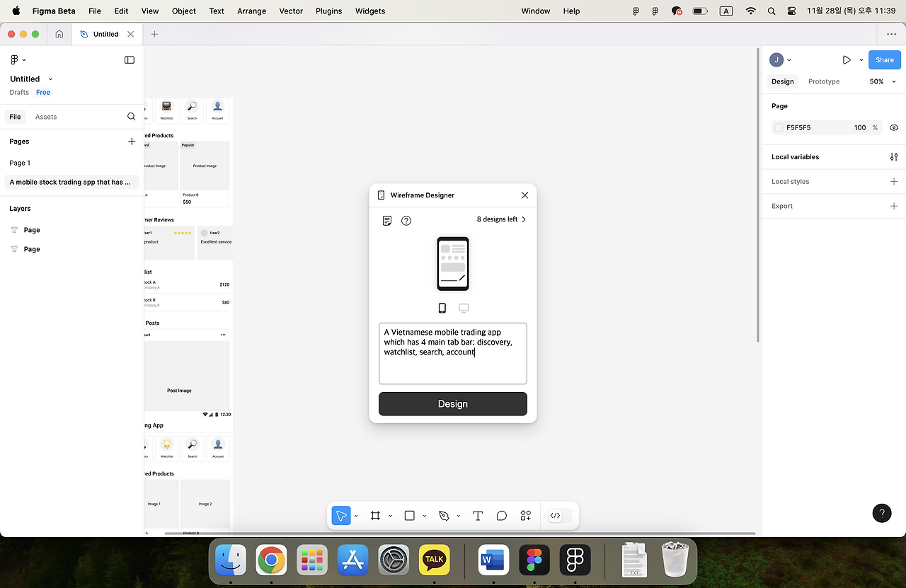Open macOS Control Center icon
Viewport: 906px width, 588px height.
[791, 11]
